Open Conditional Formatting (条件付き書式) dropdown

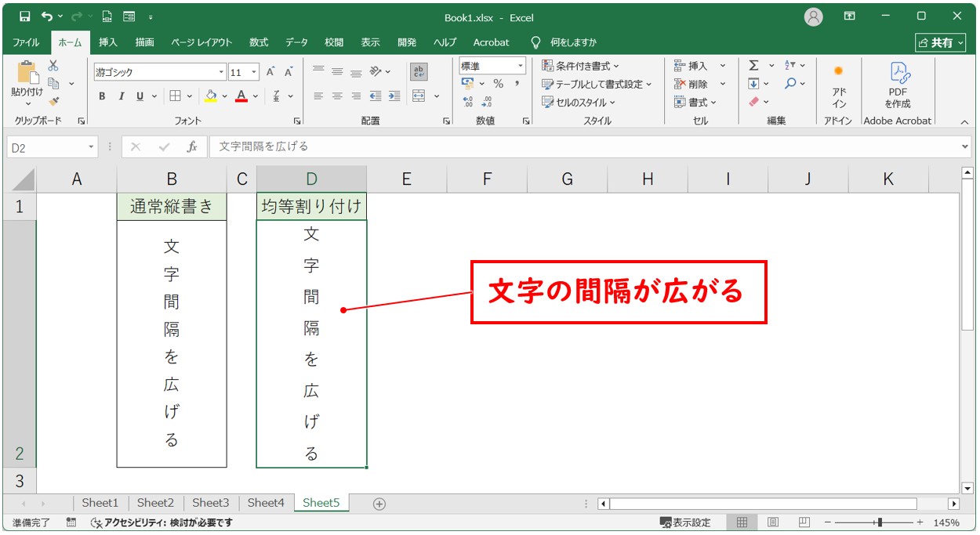(580, 66)
